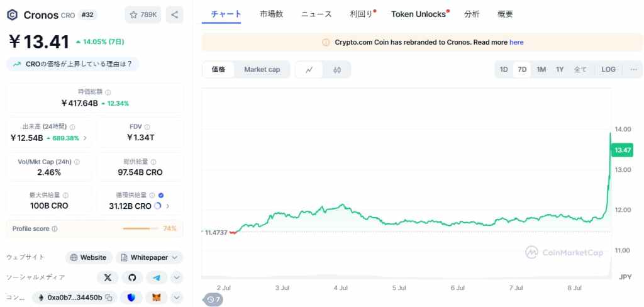Click info icon next to Vol/Mkt Cap (24h)
The image size is (644, 307).
coord(77,162)
